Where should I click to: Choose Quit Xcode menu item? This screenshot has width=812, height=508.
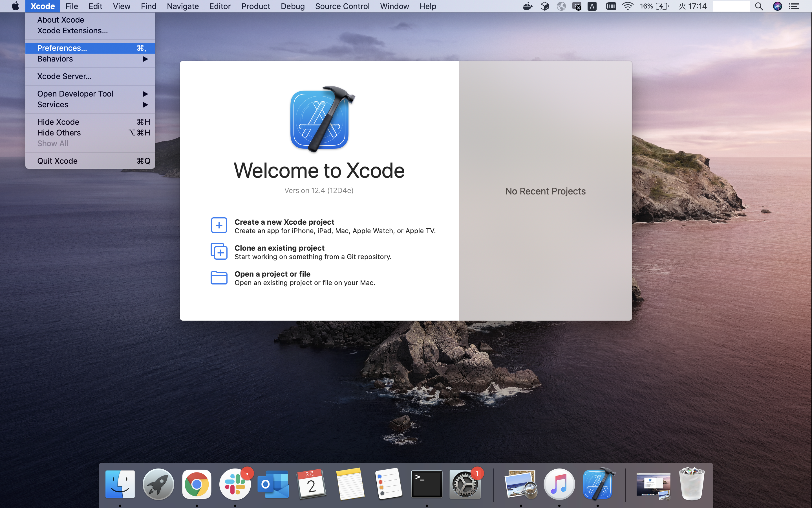(x=90, y=161)
